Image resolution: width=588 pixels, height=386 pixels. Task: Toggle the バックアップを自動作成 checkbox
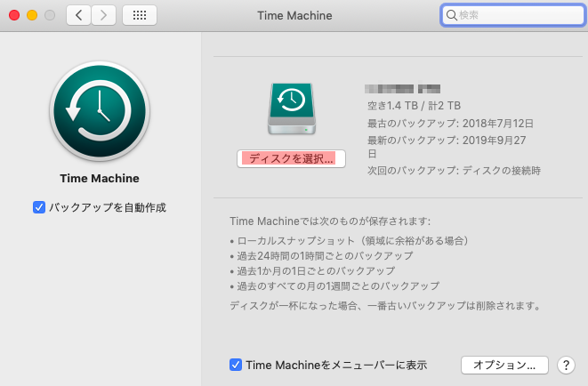[39, 207]
